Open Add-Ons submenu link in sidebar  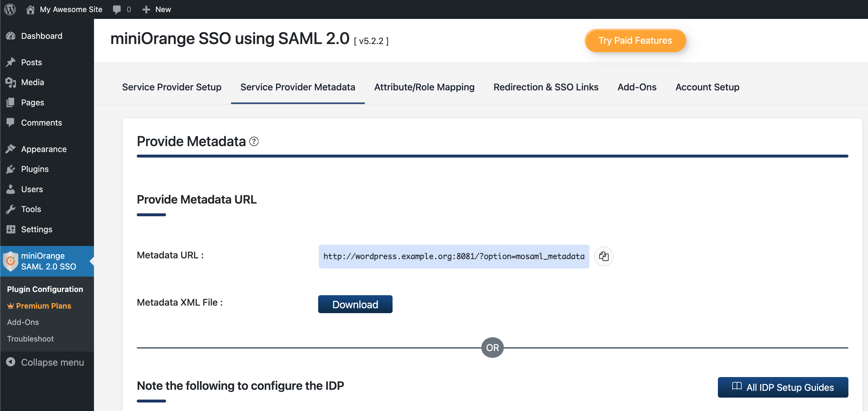coord(23,322)
